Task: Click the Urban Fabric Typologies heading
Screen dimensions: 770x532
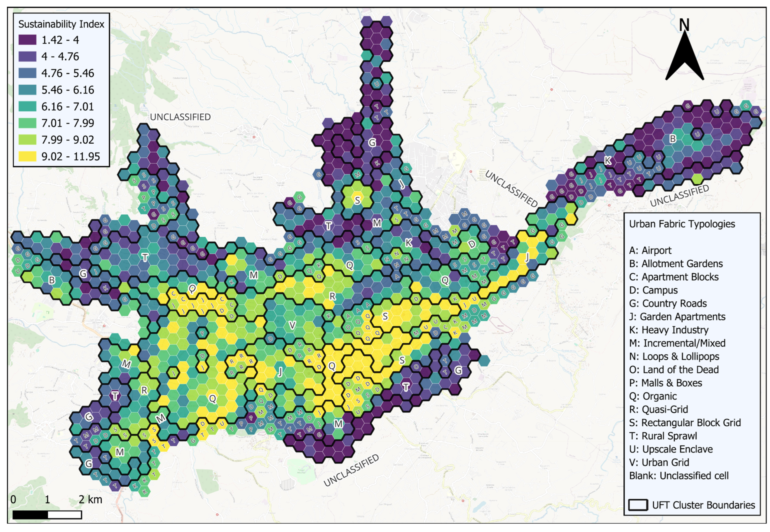Action: 682,224
